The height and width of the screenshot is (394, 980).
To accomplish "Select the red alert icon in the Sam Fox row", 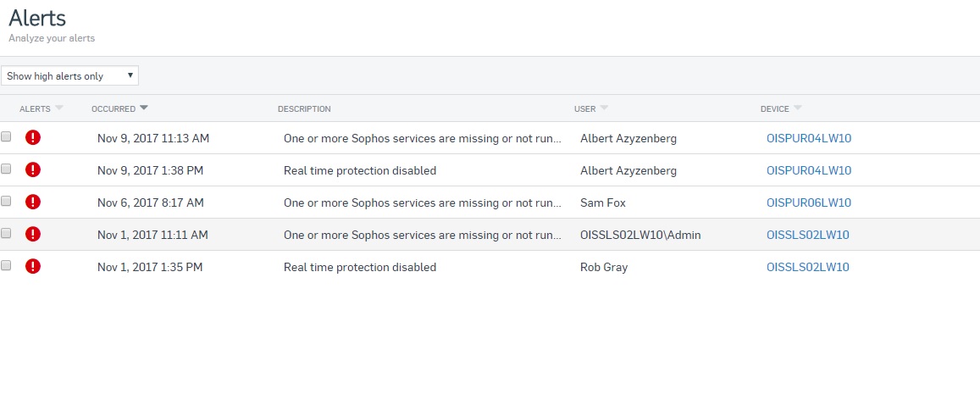I will [x=32, y=202].
